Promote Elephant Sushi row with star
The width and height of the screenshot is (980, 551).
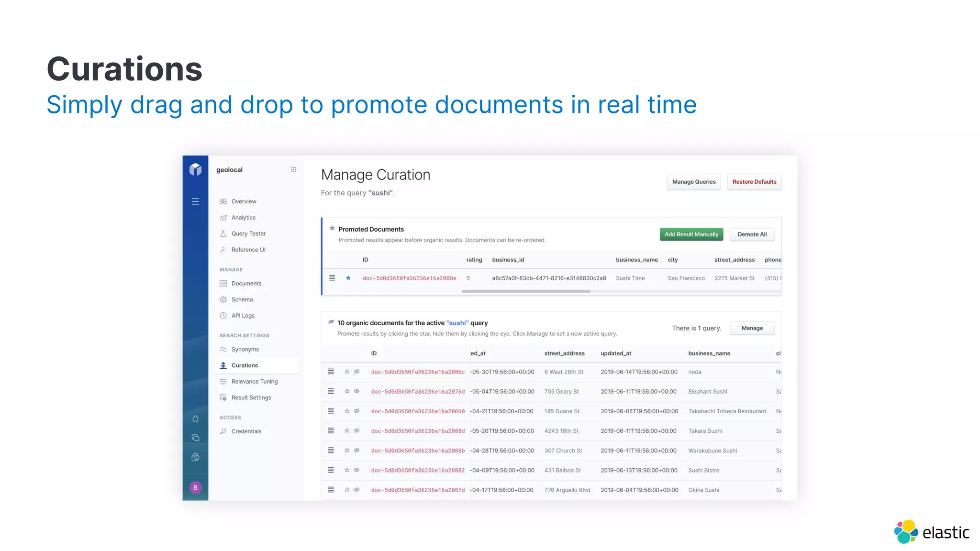point(347,391)
